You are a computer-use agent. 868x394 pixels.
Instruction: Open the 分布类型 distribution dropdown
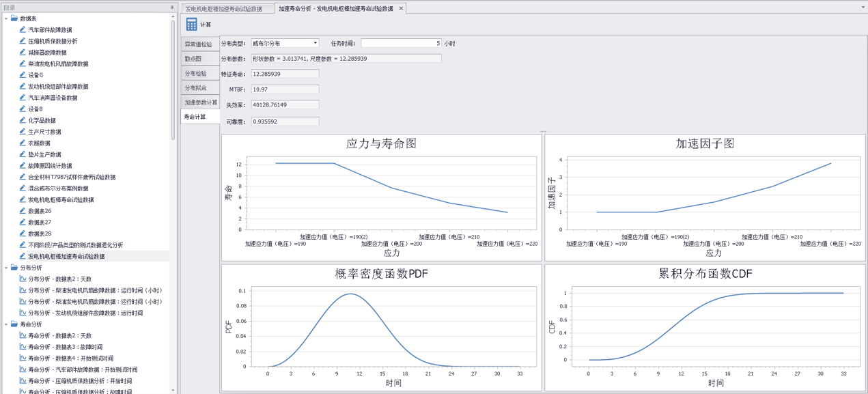pos(316,42)
